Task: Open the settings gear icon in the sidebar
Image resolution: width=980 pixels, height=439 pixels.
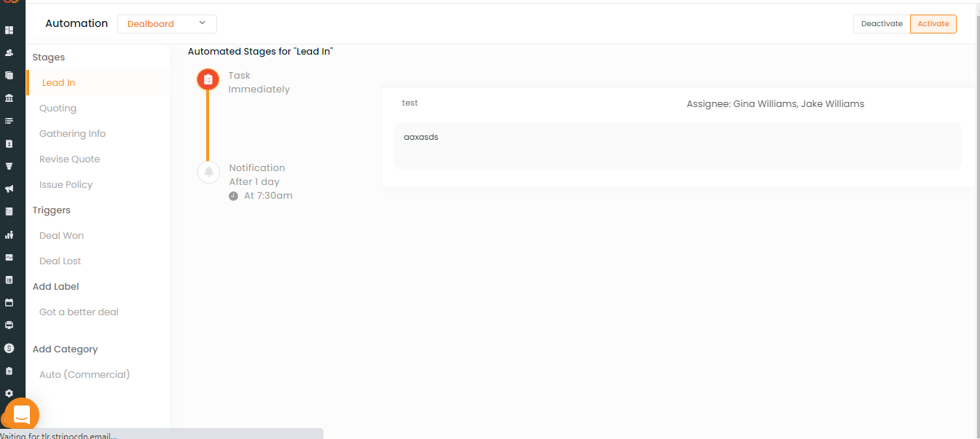Action: [9, 393]
